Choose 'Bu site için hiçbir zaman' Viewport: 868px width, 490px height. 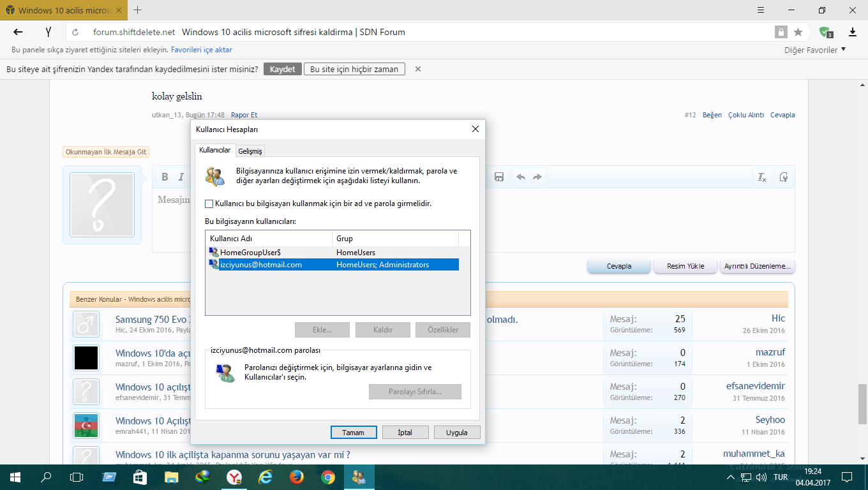point(354,69)
